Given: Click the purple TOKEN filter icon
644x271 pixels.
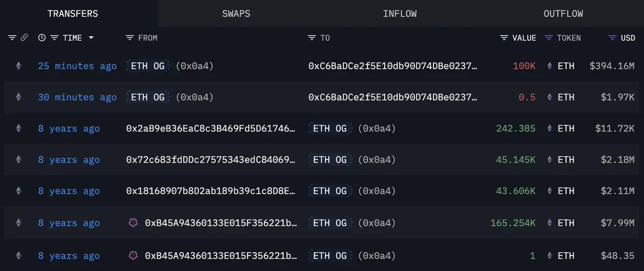Looking at the screenshot, I should pos(548,38).
